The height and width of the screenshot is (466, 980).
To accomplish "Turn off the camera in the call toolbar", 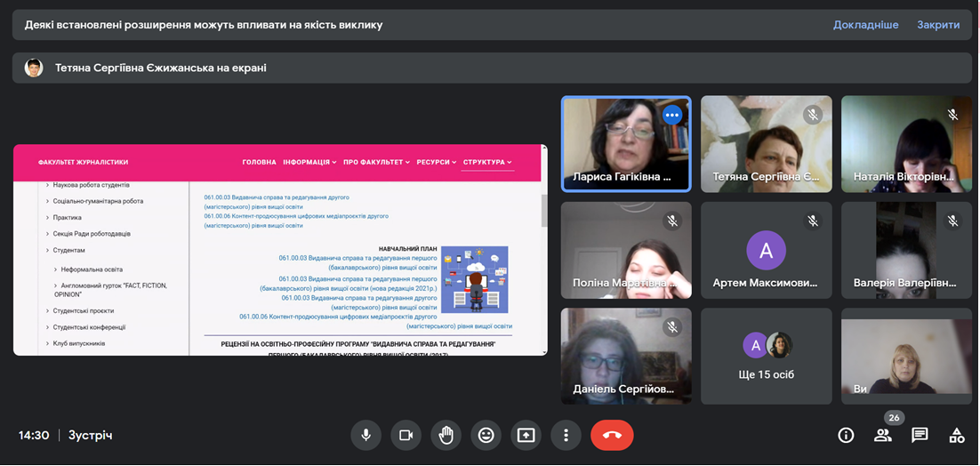I will tap(406, 436).
